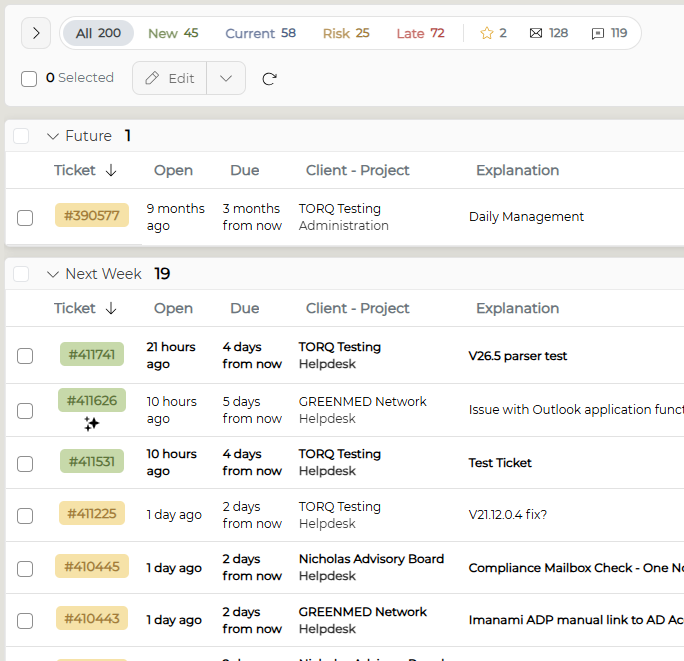Check the box for ticket #390577
684x661 pixels.
coord(25,218)
